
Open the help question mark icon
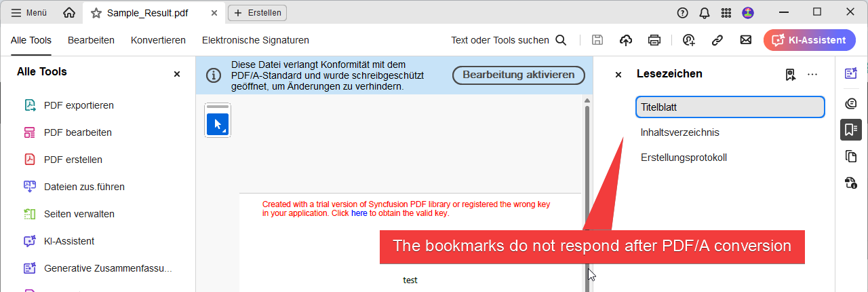(x=682, y=13)
